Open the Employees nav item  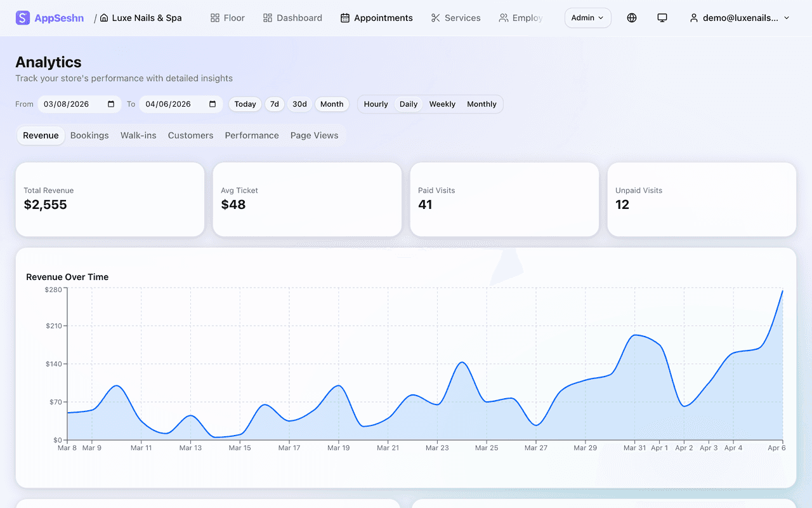521,18
